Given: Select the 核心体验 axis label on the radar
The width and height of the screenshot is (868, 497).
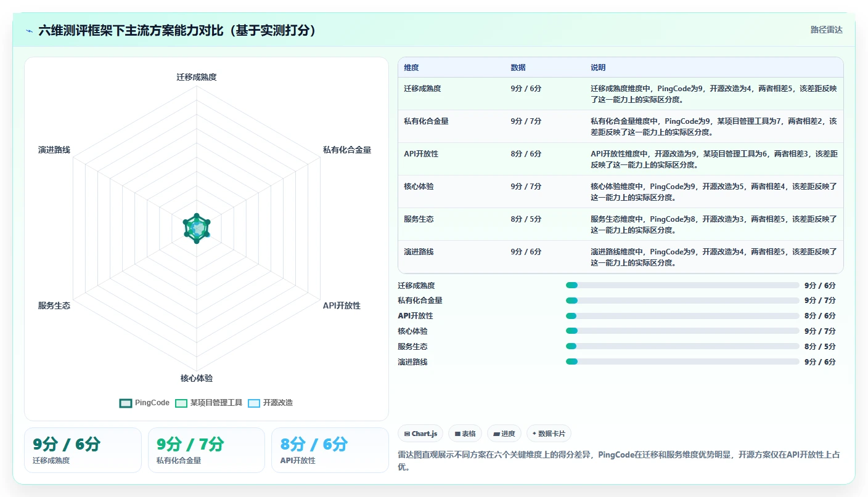Looking at the screenshot, I should 197,378.
